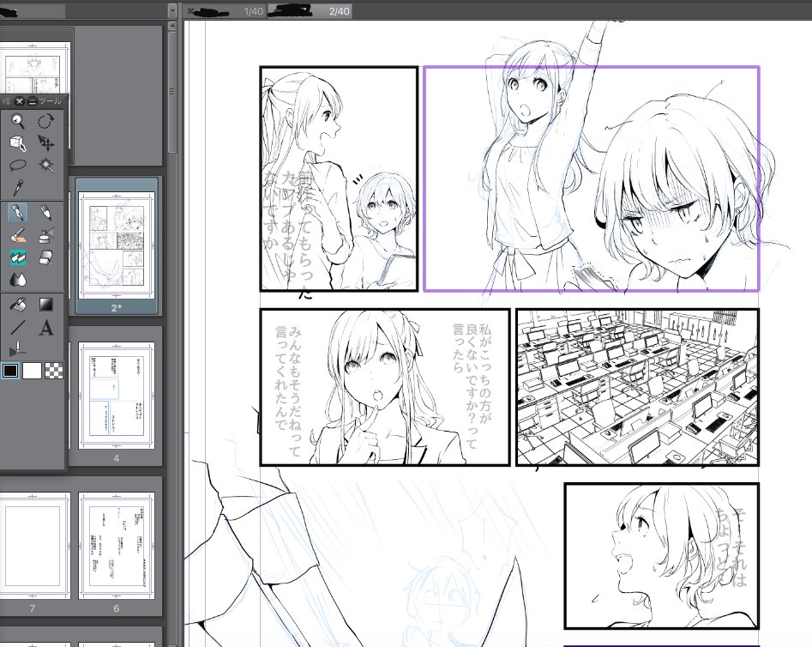Select the Rotate view tool
This screenshot has height=647, width=812.
coord(46,121)
